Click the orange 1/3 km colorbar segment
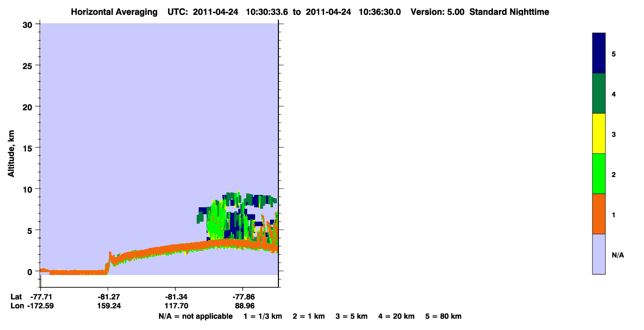Image resolution: width=644 pixels, height=330 pixels. [599, 214]
